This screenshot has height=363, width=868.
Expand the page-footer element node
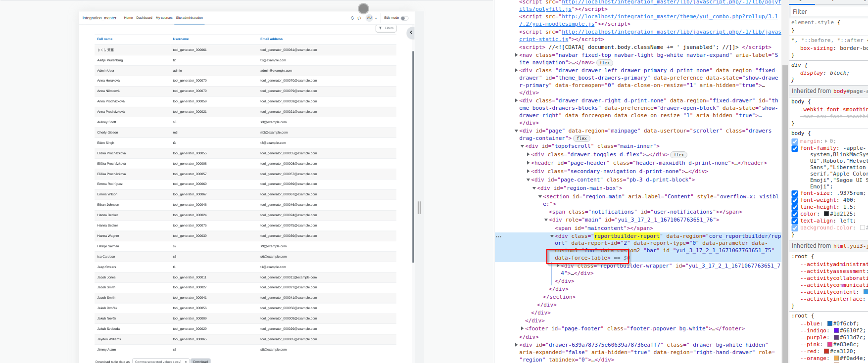click(522, 328)
